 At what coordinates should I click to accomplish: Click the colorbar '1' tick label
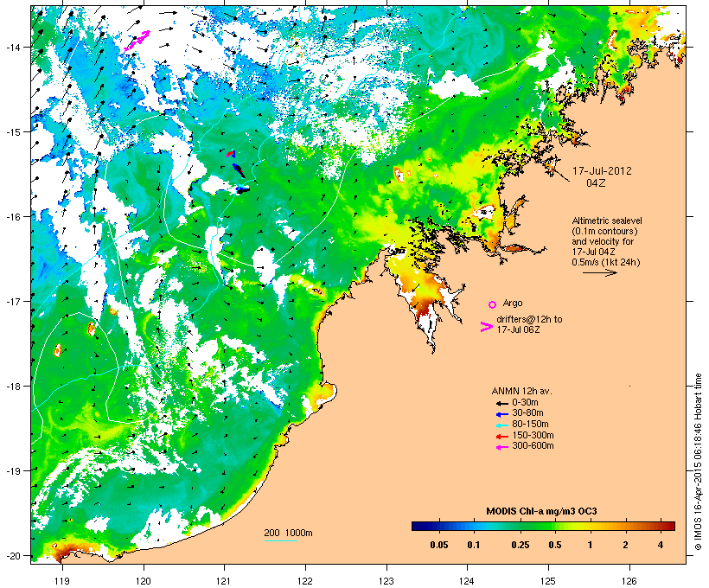tap(590, 545)
